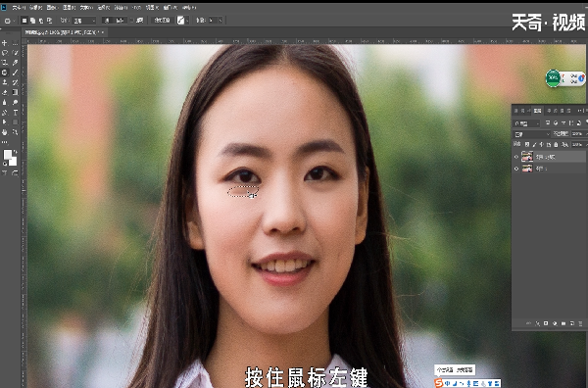588x388 pixels.
Task: Open the Edit menu
Action: pos(36,8)
